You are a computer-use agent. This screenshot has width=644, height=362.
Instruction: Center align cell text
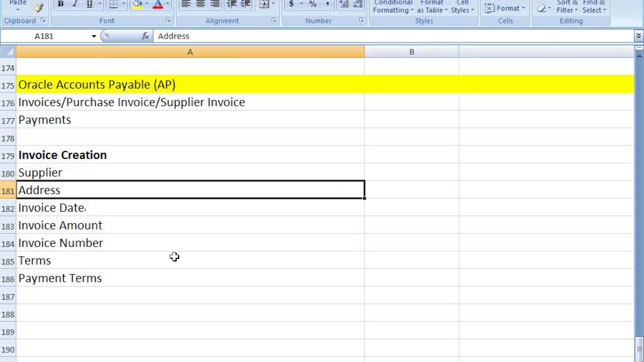200,5
